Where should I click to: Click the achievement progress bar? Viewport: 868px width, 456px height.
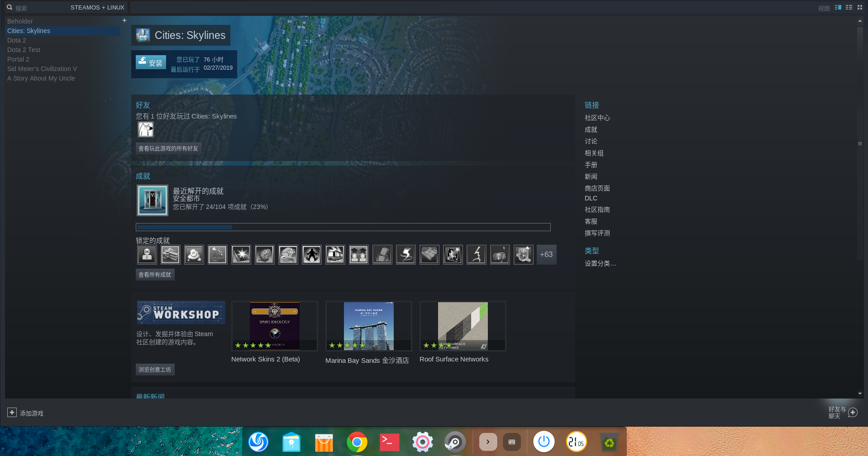coord(343,227)
